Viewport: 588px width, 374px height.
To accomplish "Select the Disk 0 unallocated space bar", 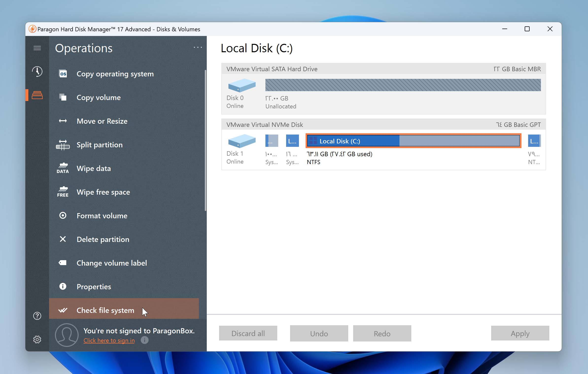I will pos(403,85).
